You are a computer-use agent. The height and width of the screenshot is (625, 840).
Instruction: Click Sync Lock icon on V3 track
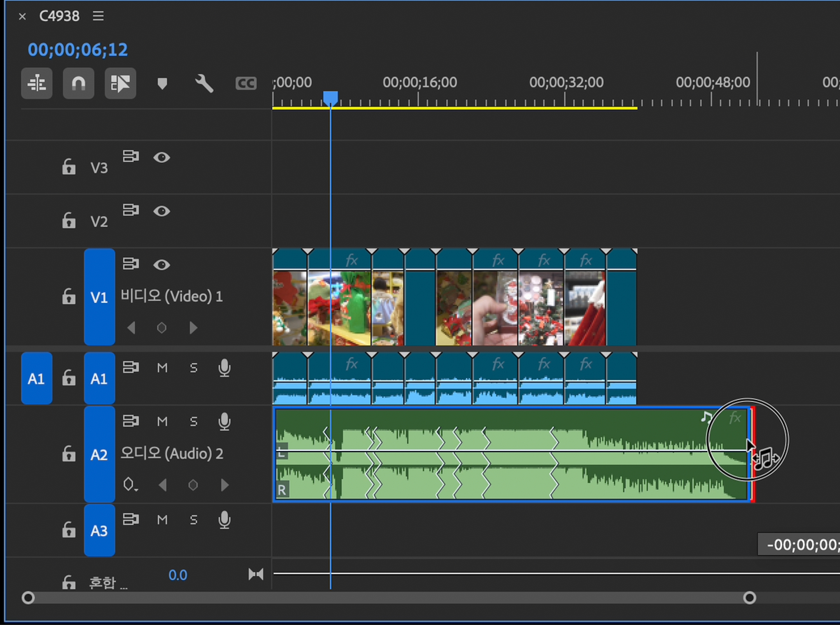coord(131,156)
